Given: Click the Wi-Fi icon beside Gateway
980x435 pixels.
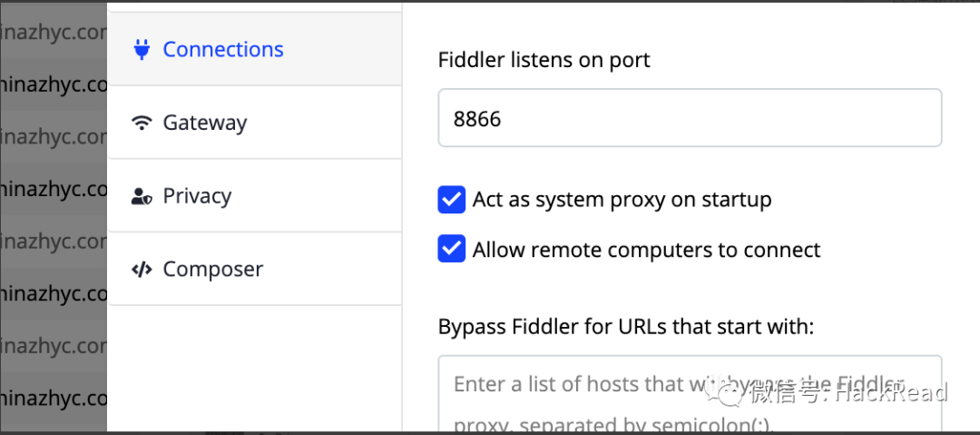Looking at the screenshot, I should pyautogui.click(x=142, y=123).
